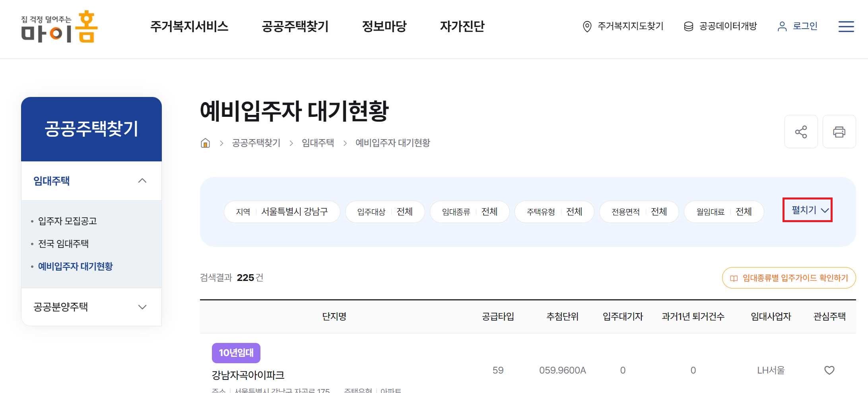Viewport: 868px width, 393px height.
Task: Click the 강남자곡아이파크 complex name
Action: [248, 375]
